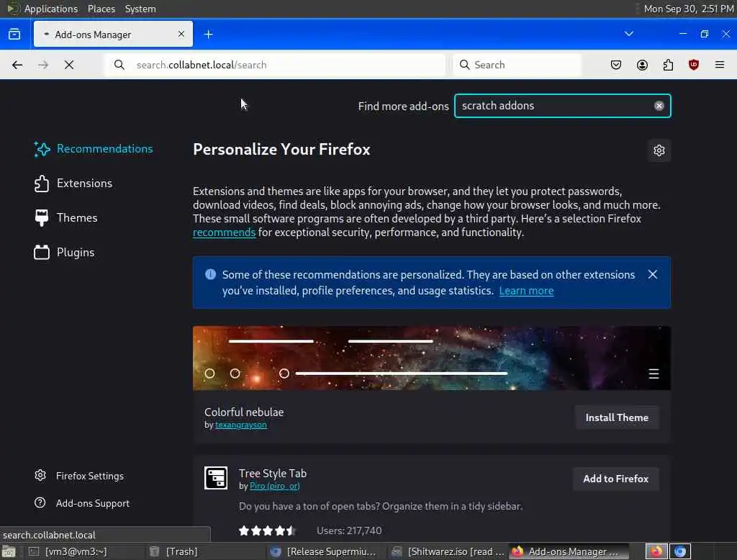737x560 pixels.
Task: Click the Firefox workspace icon in the taskbar
Action: [656, 551]
